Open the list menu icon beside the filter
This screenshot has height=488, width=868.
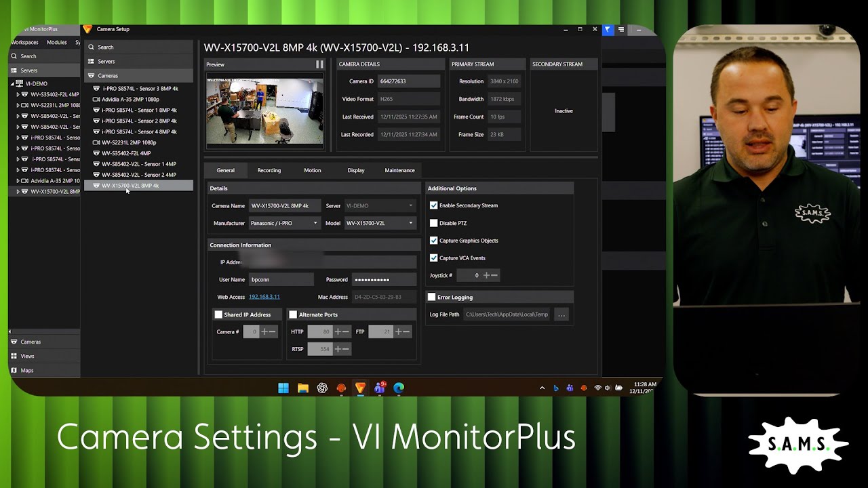point(620,29)
